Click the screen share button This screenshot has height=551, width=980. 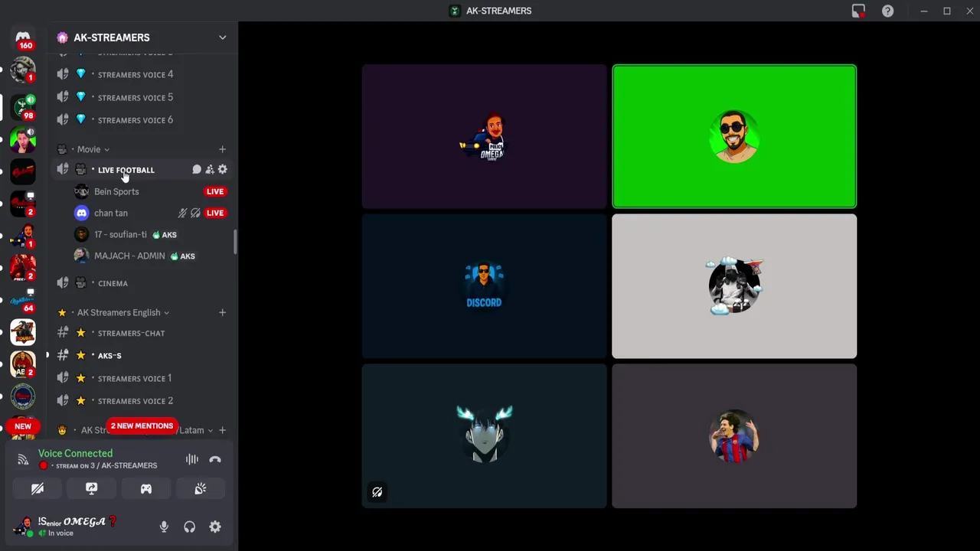coord(92,489)
